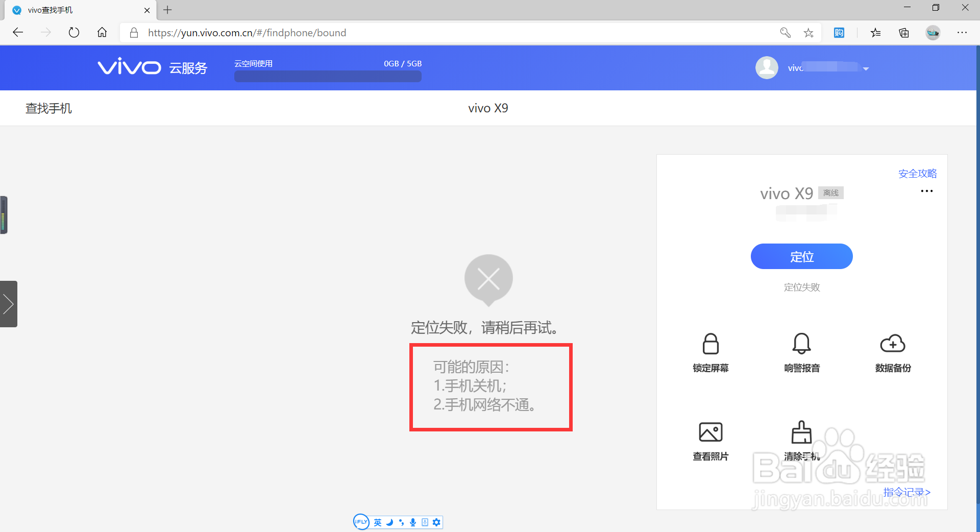Image resolution: width=980 pixels, height=532 pixels.
Task: Click the 0GB / 5GB storage text
Action: [403, 64]
